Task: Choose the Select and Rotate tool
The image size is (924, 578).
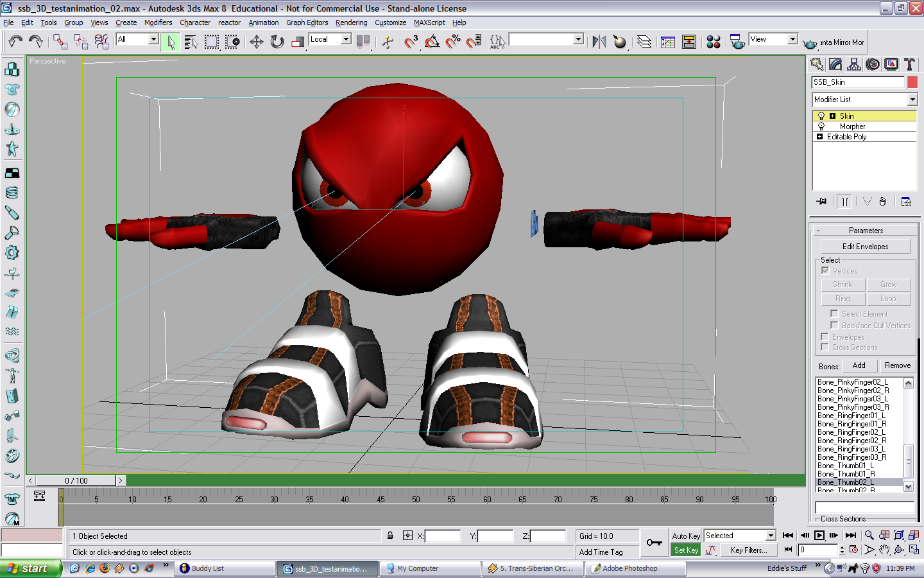Action: (x=277, y=42)
